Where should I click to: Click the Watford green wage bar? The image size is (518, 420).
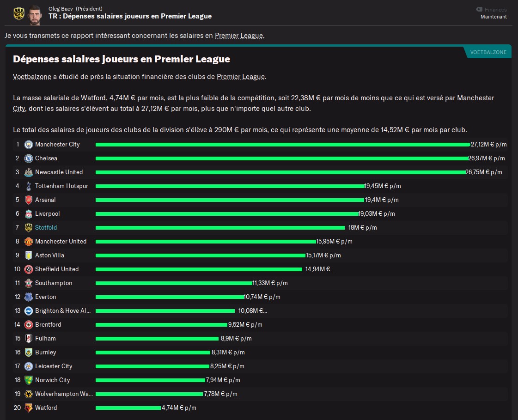coord(128,408)
